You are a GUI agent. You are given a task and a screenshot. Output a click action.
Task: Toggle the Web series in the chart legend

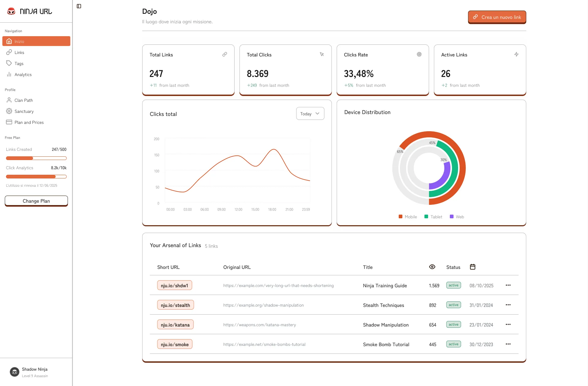(x=457, y=216)
